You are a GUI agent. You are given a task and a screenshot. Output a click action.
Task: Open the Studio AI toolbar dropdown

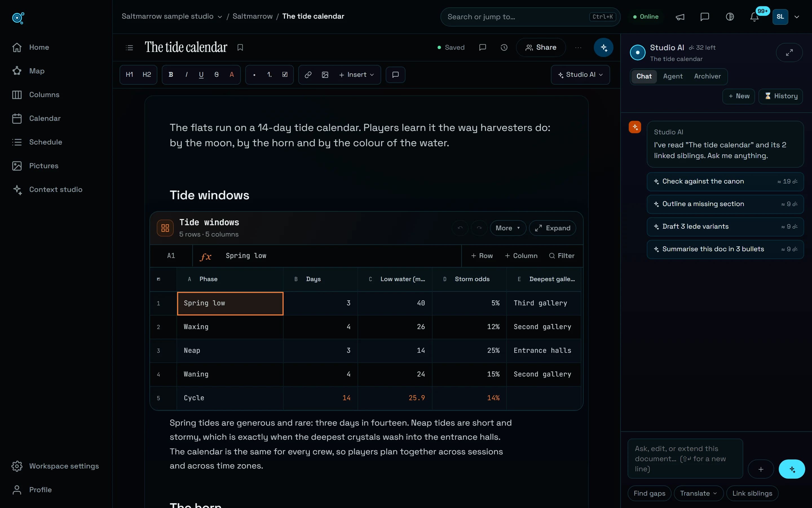(x=580, y=75)
